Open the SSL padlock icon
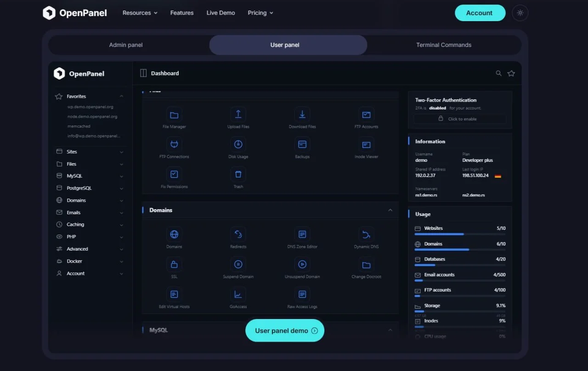Screen dimensions: 588x371 pyautogui.click(x=174, y=264)
